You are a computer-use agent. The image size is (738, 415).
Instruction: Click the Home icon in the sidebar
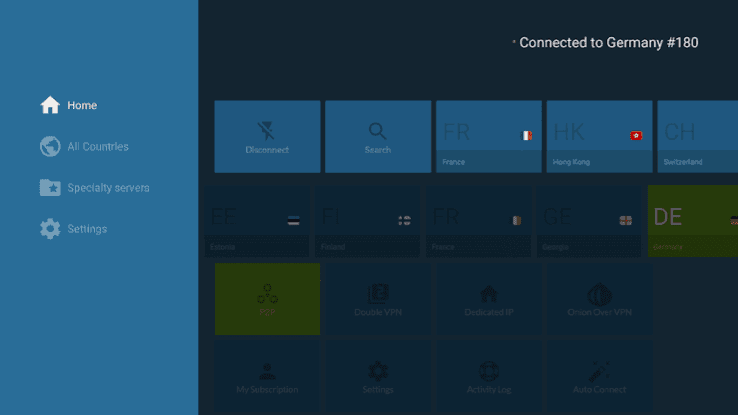[x=50, y=105]
